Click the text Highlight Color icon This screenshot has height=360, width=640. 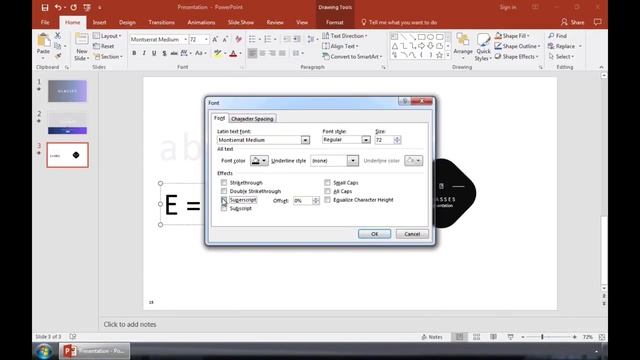tap(218, 53)
